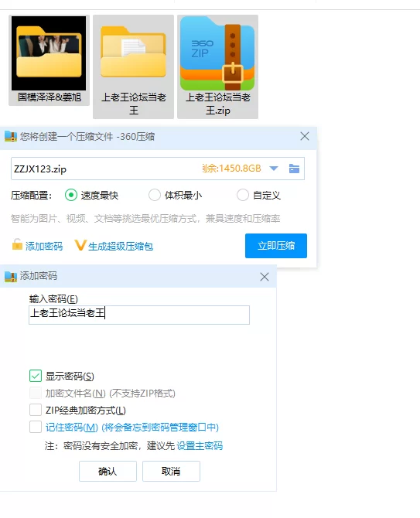Open the browse folder icon
Viewport: 420px width, 518px height.
coord(294,169)
